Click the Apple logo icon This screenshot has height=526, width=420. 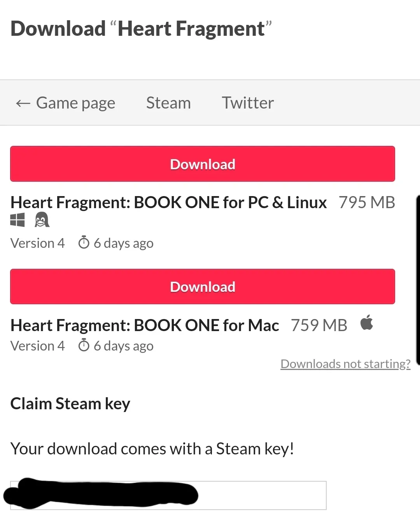point(366,323)
